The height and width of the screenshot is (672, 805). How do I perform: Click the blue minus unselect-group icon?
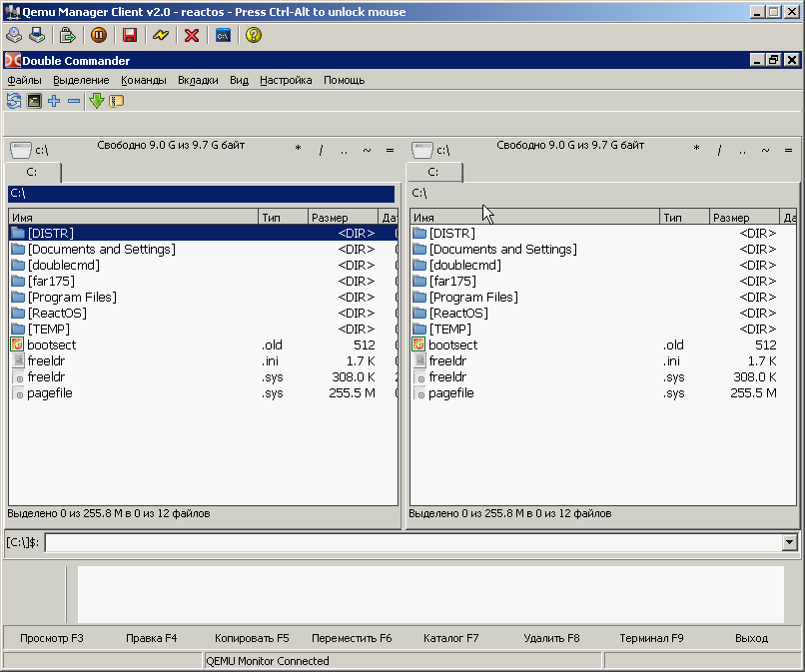point(74,101)
